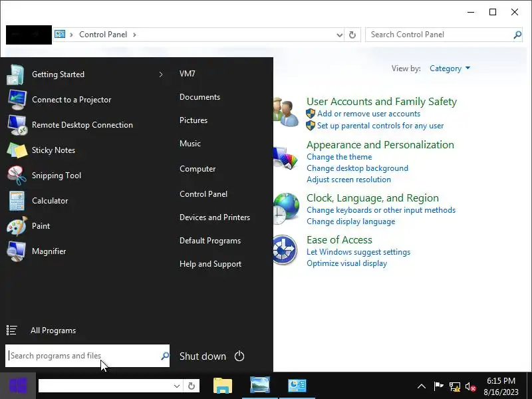Click Control Panel icon in address bar
Viewport: 532px width, 399px height.
[60, 35]
